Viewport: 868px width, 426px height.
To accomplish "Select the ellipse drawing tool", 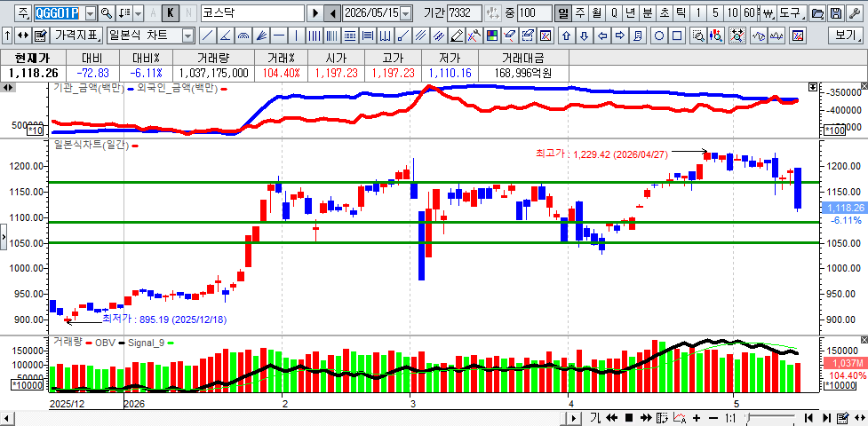I will [x=659, y=36].
